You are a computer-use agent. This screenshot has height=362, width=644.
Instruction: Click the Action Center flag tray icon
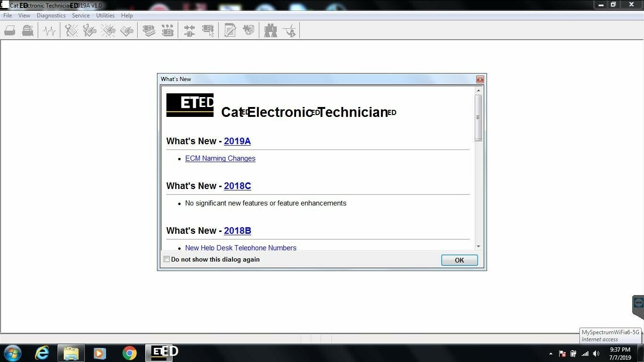click(562, 354)
